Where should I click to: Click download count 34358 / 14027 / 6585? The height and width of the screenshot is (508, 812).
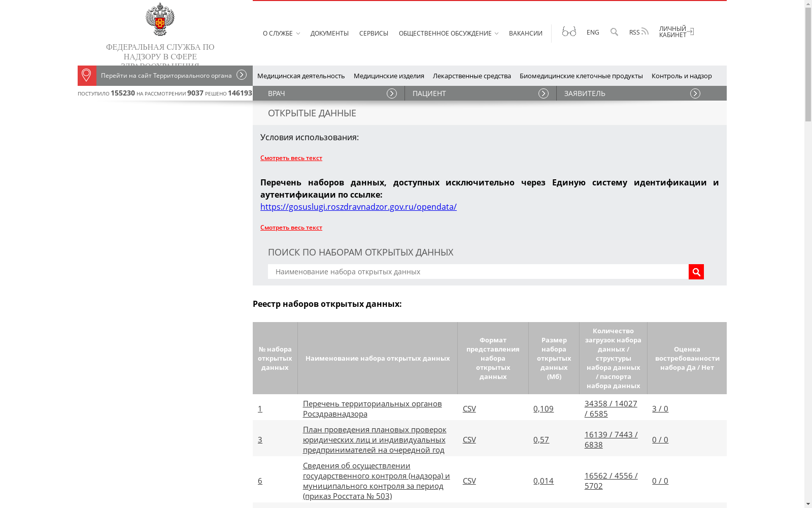pyautogui.click(x=611, y=409)
